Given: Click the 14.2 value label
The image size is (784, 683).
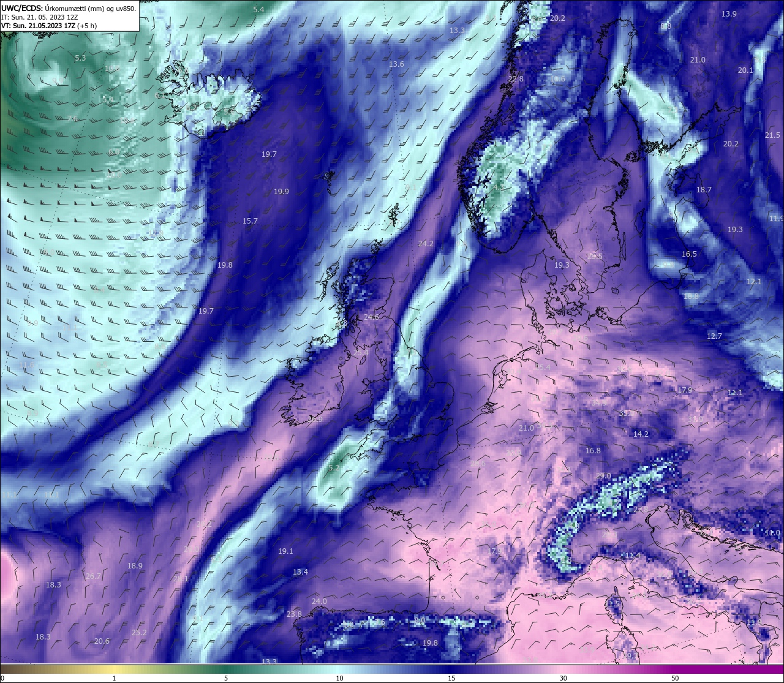Looking at the screenshot, I should [641, 434].
